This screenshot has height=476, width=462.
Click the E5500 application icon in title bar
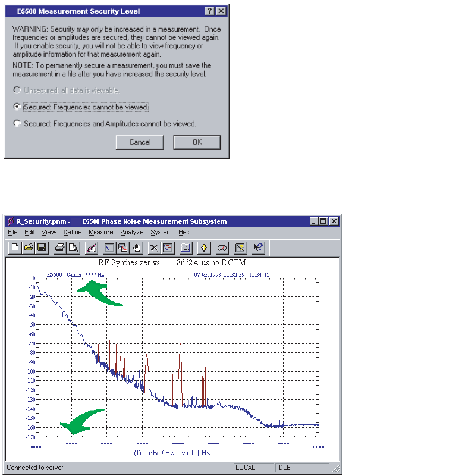[x=10, y=221]
